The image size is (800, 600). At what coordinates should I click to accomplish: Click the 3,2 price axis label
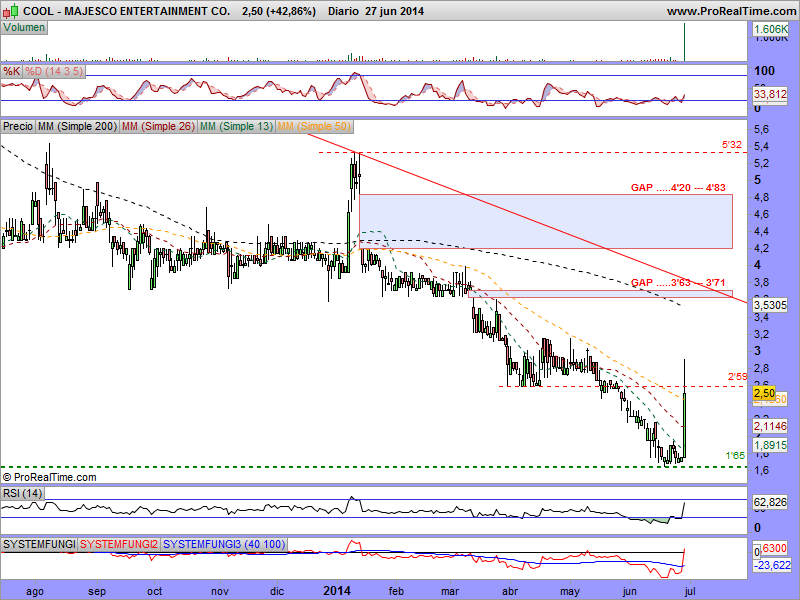(x=761, y=334)
